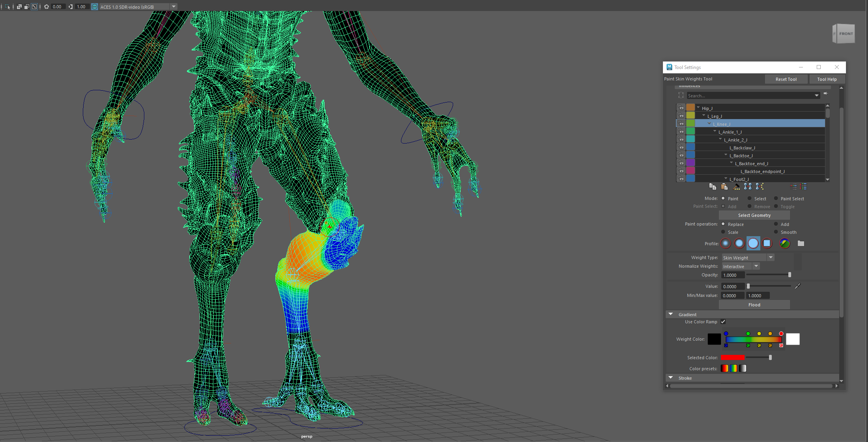The width and height of the screenshot is (868, 442).
Task: Open the ACES view transform dropdown
Action: pos(174,7)
